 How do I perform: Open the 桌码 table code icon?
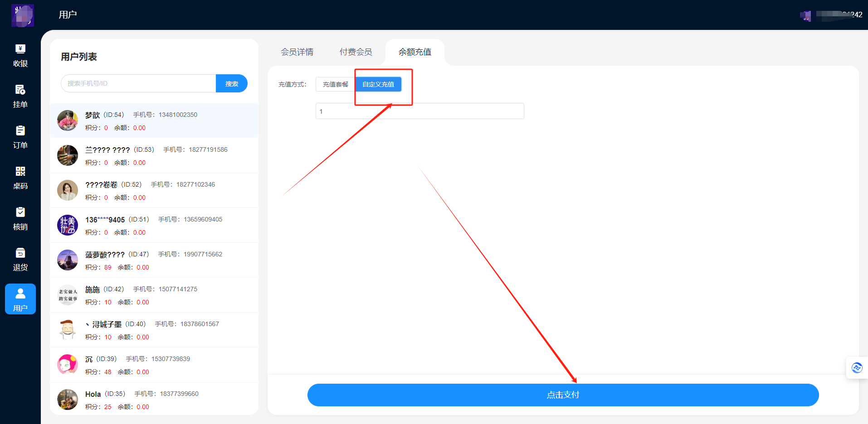click(x=20, y=178)
